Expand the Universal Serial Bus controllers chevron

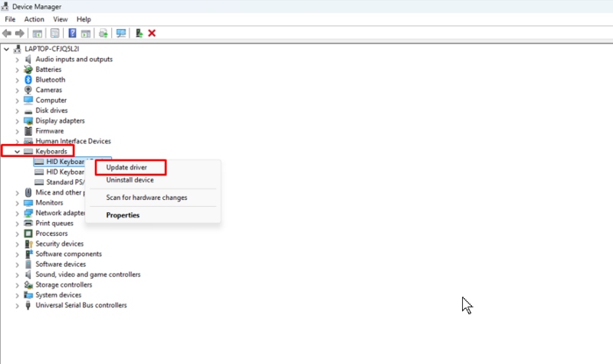coord(17,306)
